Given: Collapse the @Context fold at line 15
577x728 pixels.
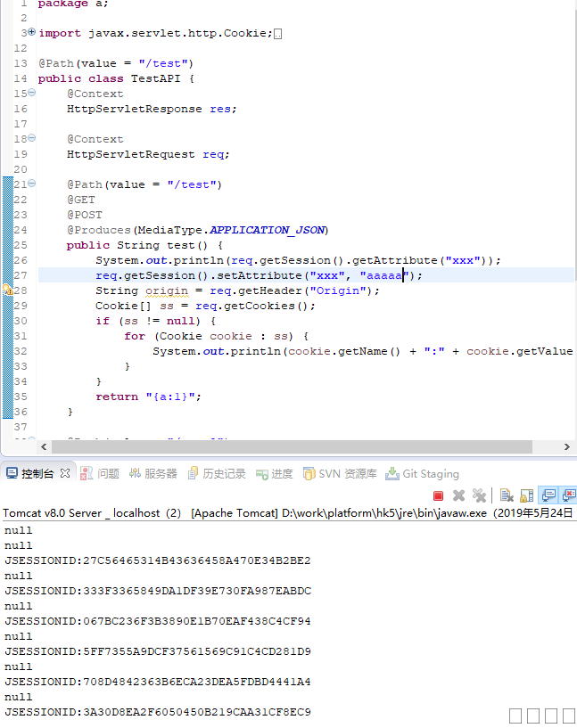Looking at the screenshot, I should pyautogui.click(x=32, y=93).
